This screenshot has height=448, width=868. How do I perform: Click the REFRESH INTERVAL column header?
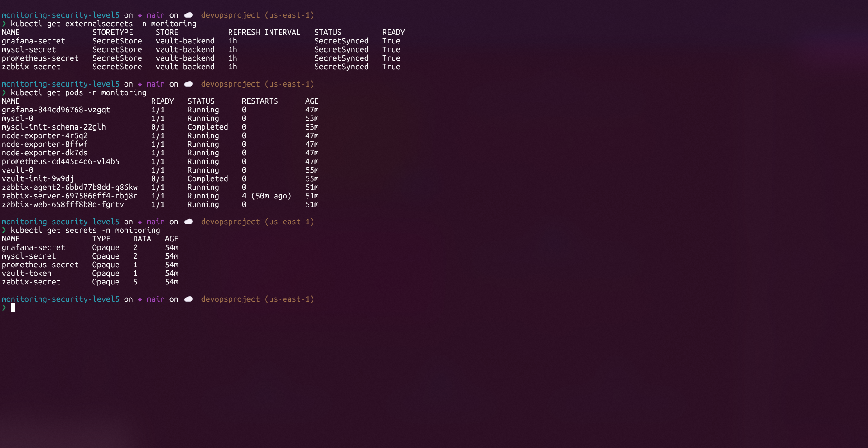(264, 32)
